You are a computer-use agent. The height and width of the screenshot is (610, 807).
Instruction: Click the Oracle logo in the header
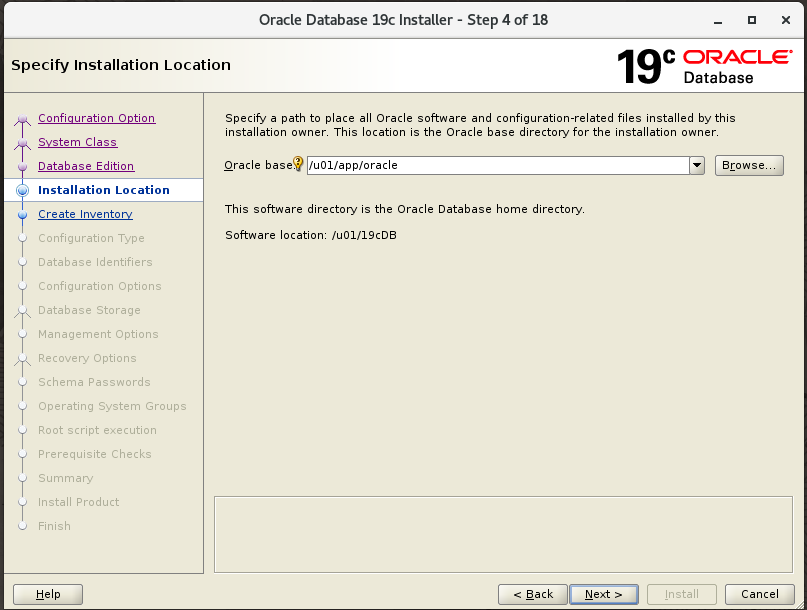[736, 56]
